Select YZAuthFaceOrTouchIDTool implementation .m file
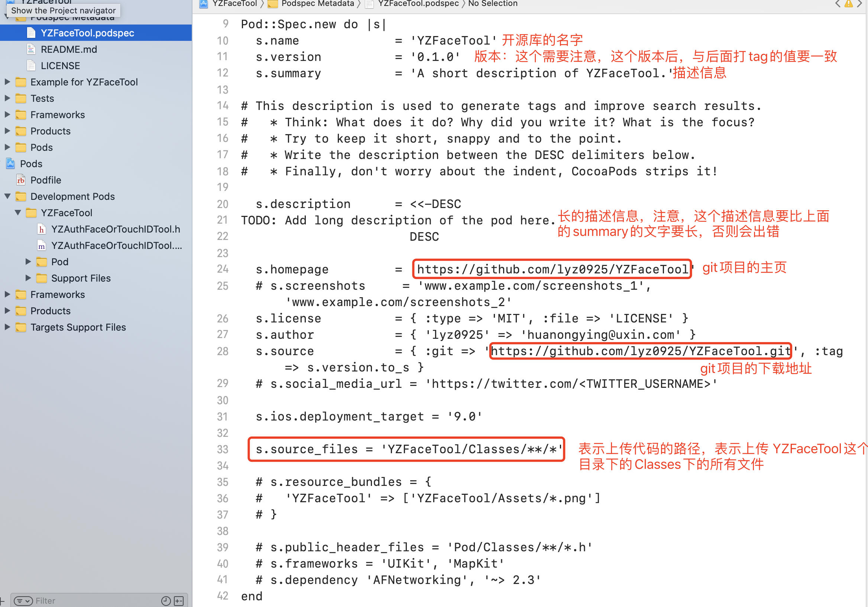Viewport: 868px width, 607px height. tap(116, 245)
